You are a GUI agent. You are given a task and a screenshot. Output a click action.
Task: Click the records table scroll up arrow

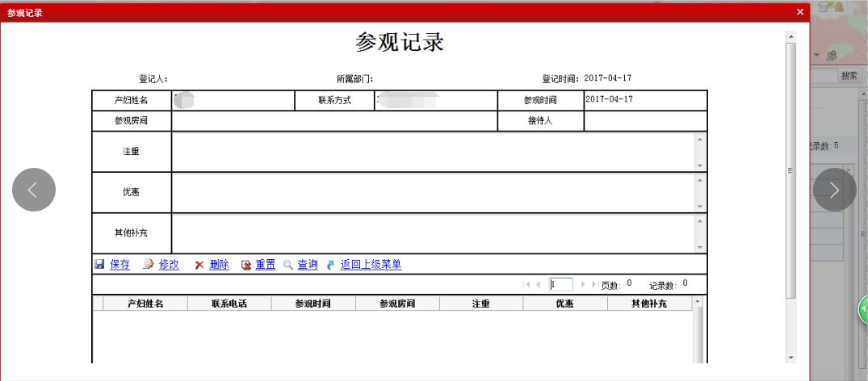(698, 302)
